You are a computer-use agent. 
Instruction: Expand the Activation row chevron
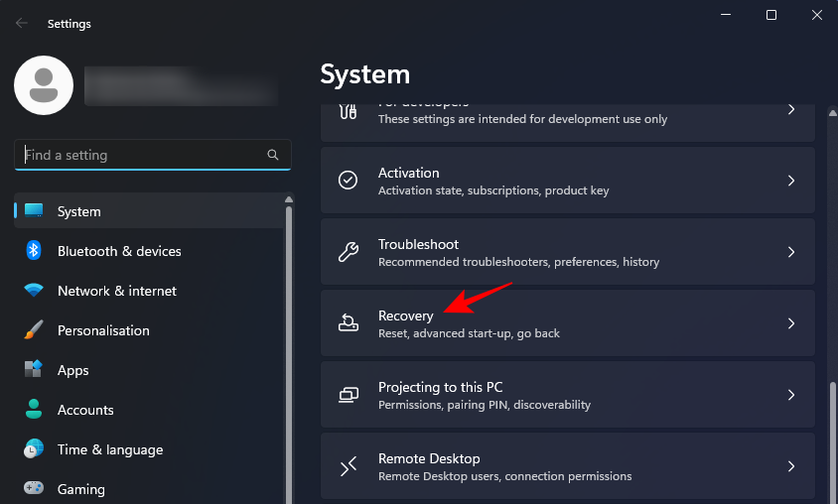[791, 181]
